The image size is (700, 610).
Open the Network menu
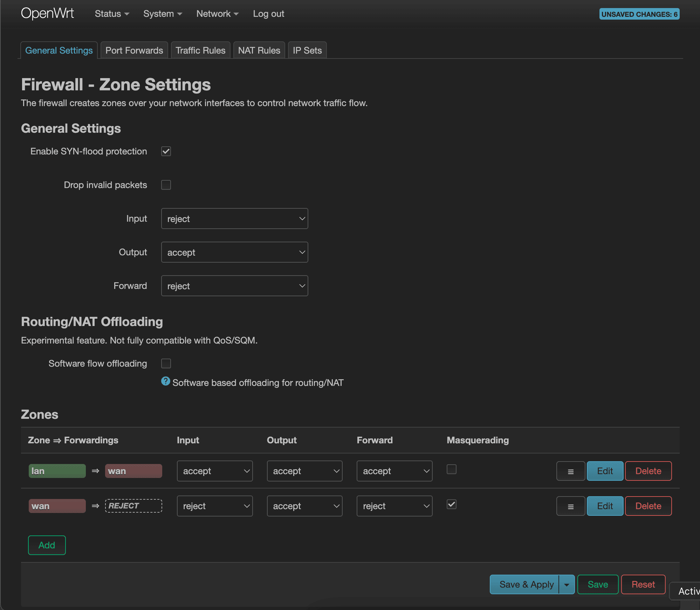pos(217,14)
